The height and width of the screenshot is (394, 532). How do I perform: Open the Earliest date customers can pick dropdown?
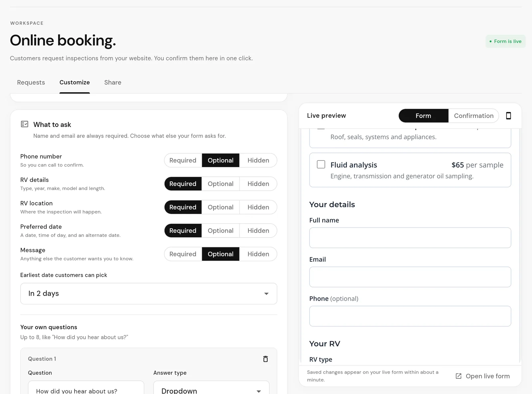(149, 294)
